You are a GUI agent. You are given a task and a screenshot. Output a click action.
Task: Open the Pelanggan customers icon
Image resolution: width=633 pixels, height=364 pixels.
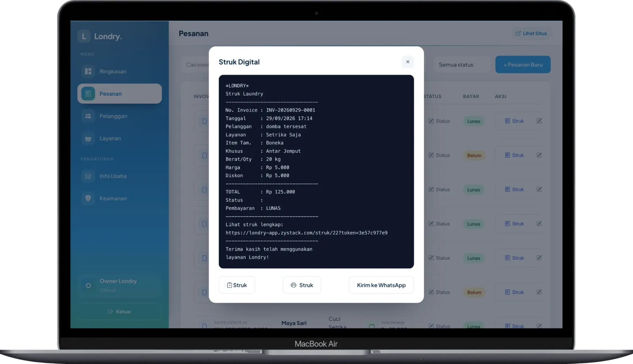[88, 116]
